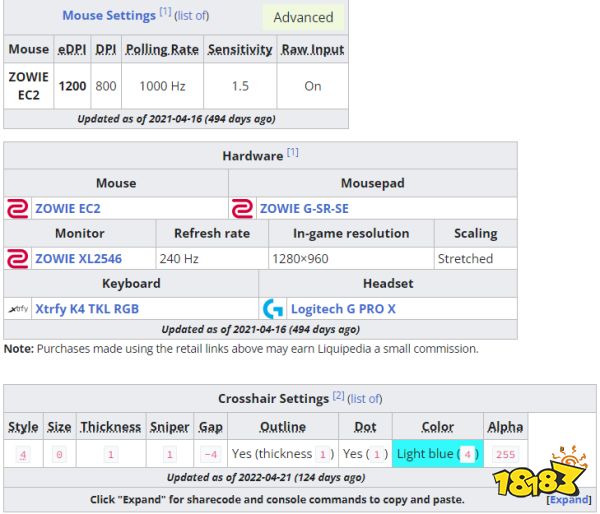Screen dimensions: 600x514
Task: Click the Gap column header
Action: tap(210, 427)
